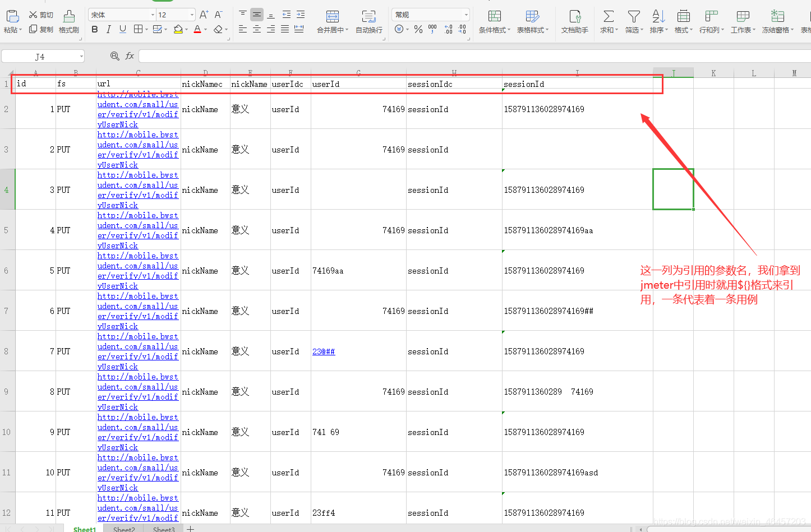Image resolution: width=811 pixels, height=532 pixels.
Task: Click the Copy (复制) icon
Action: (x=33, y=29)
